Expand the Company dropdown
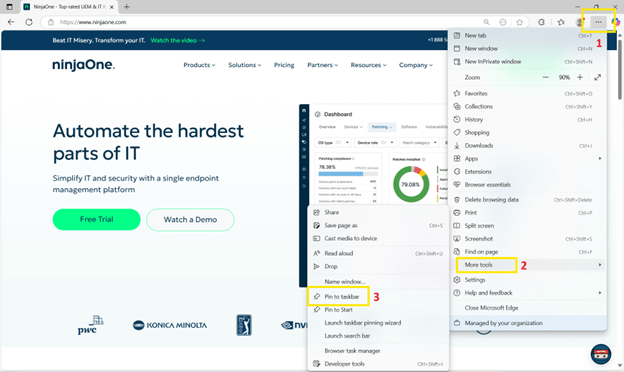Screen dimensions: 624x372 click(x=416, y=65)
